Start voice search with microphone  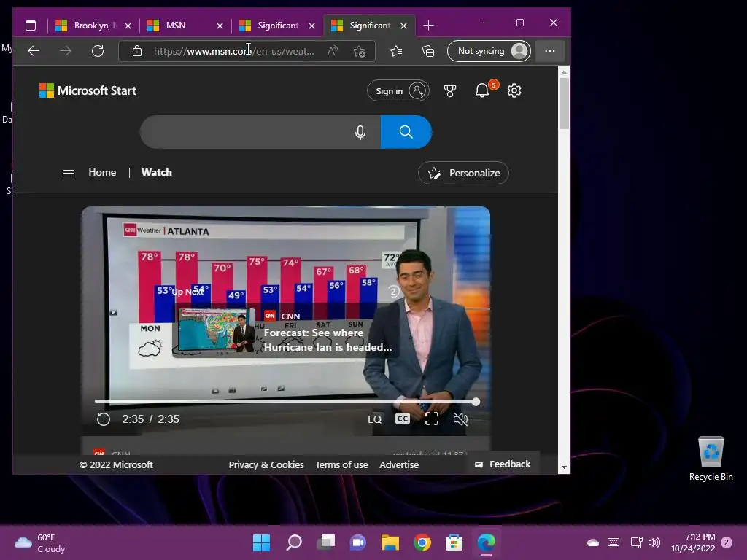click(360, 132)
